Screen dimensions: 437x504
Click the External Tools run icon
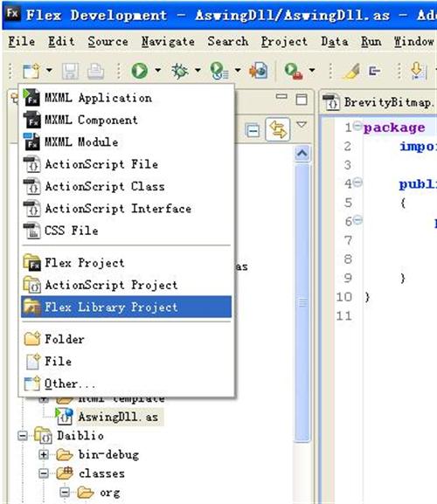(294, 71)
